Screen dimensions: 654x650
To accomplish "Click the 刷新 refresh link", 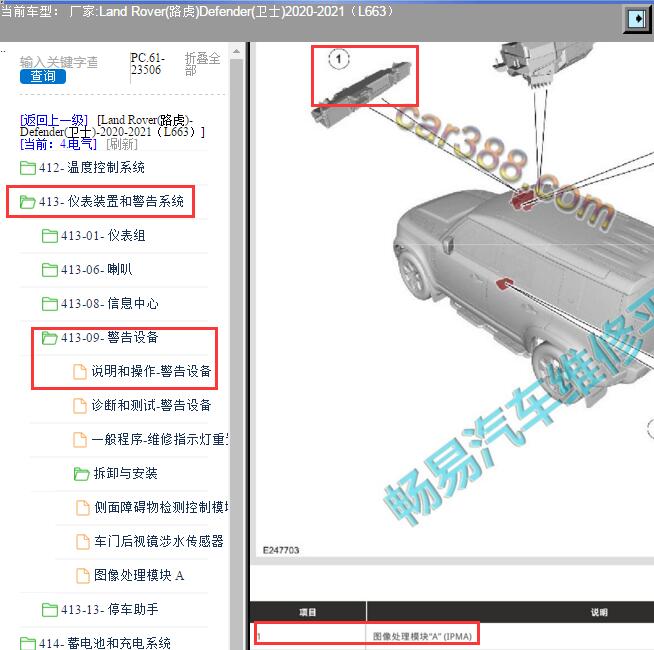I will click(x=121, y=144).
